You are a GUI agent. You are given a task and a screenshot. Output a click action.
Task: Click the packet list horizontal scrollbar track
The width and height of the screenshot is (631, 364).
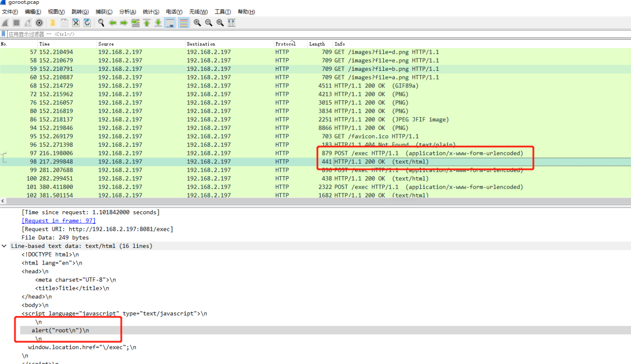pos(318,201)
